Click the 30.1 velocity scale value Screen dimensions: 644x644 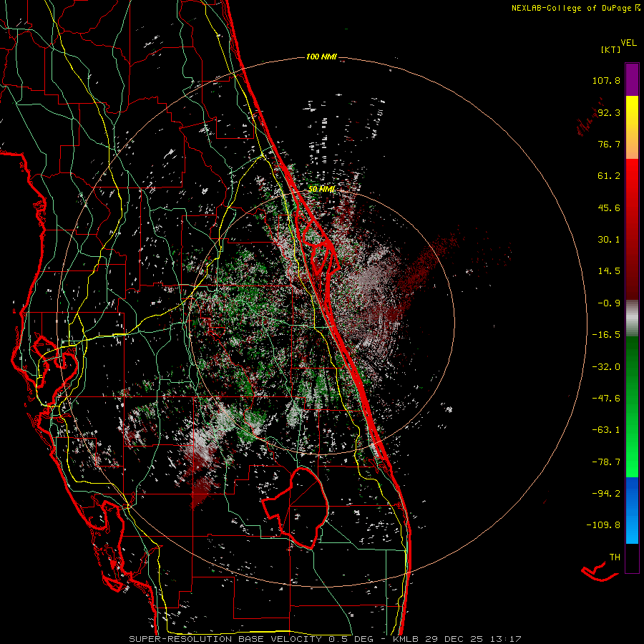pos(609,240)
